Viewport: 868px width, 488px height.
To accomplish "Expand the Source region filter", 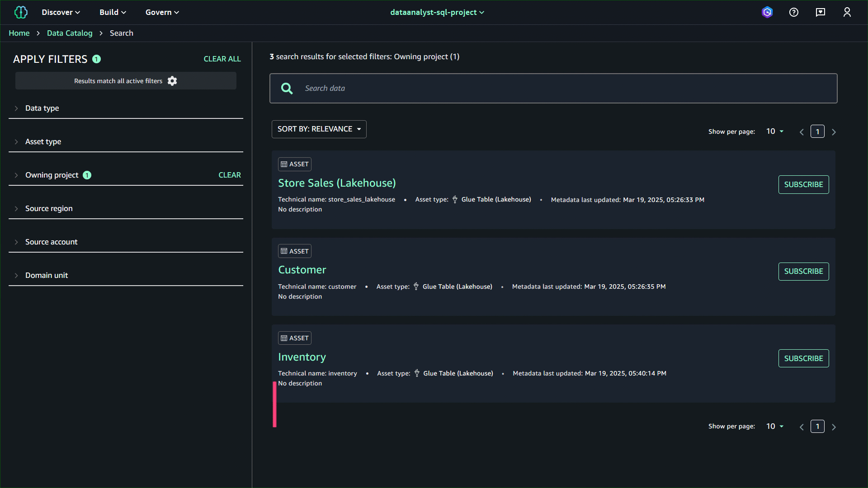I will 49,208.
